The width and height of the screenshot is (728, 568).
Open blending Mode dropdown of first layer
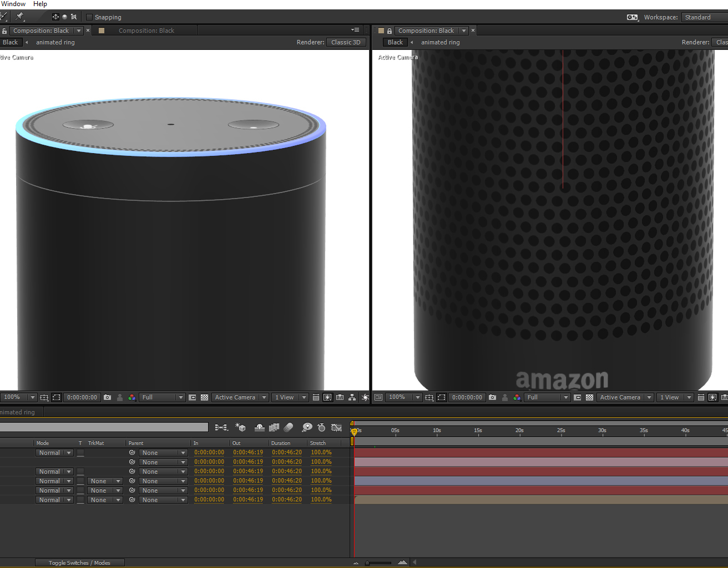click(54, 453)
